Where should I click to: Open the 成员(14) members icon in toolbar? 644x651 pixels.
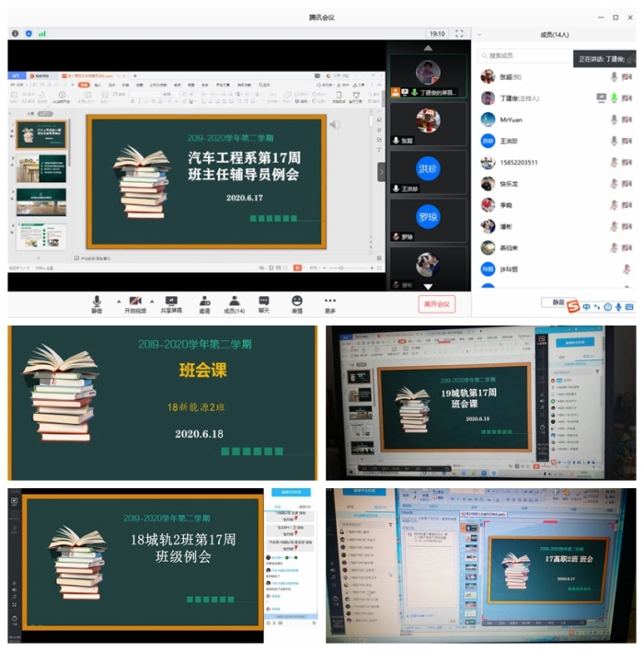click(235, 302)
